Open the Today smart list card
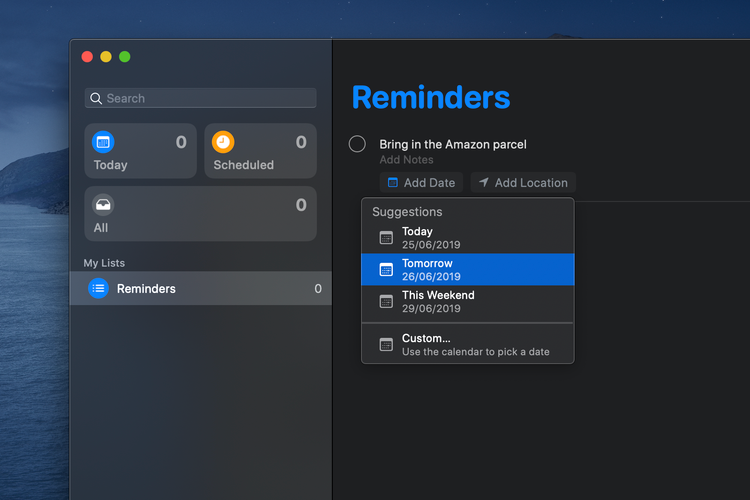The height and width of the screenshot is (500, 750). point(141,151)
